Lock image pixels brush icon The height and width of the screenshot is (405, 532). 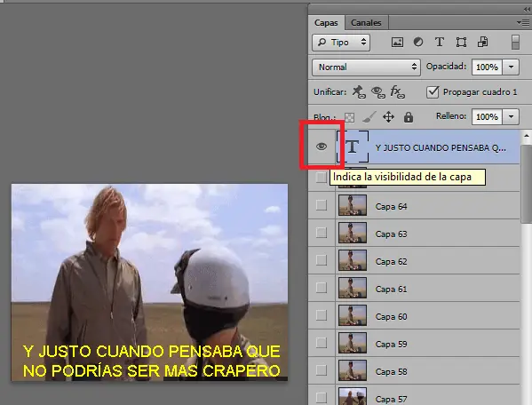(x=369, y=117)
